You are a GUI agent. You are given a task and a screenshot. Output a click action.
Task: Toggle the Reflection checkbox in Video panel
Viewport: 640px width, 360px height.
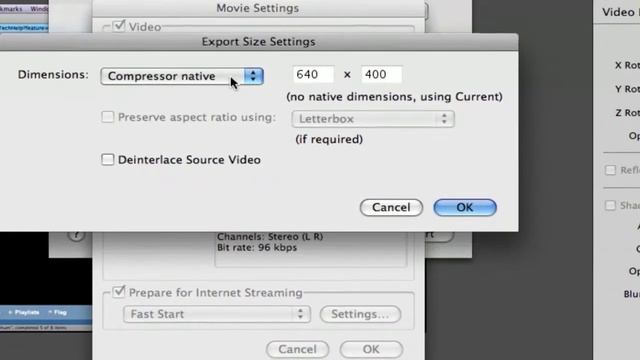pyautogui.click(x=610, y=170)
